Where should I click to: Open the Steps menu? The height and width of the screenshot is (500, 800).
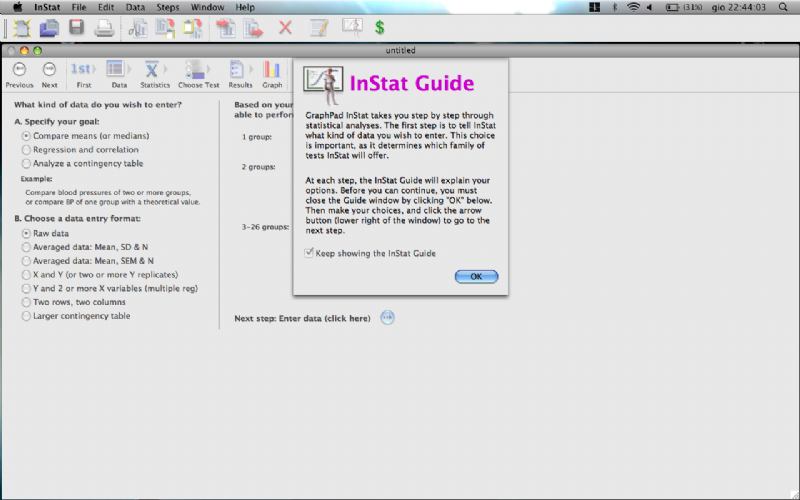tap(167, 7)
